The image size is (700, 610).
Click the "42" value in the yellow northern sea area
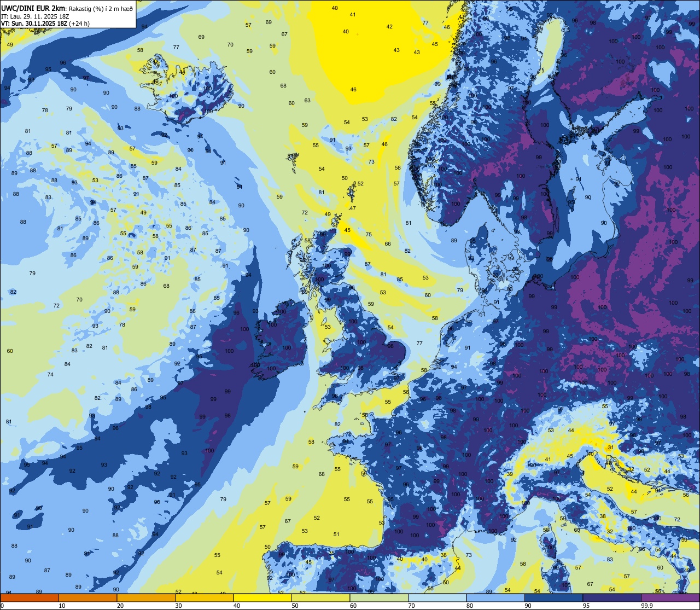[389, 26]
